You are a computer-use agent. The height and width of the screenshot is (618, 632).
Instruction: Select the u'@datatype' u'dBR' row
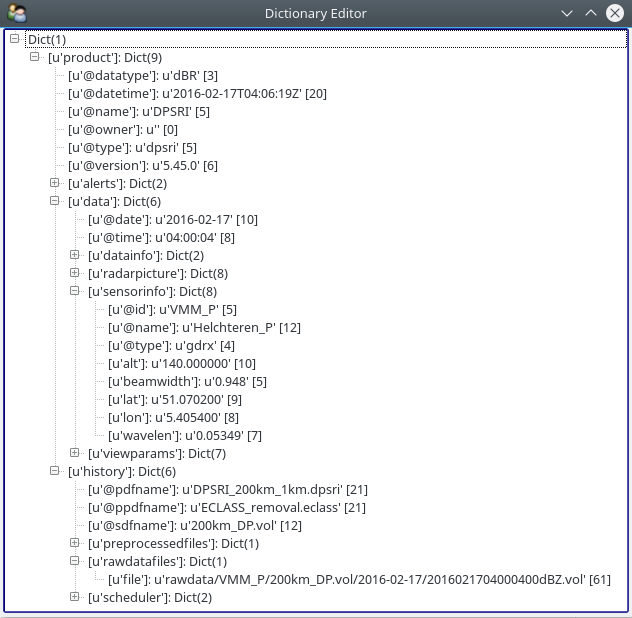tap(143, 76)
